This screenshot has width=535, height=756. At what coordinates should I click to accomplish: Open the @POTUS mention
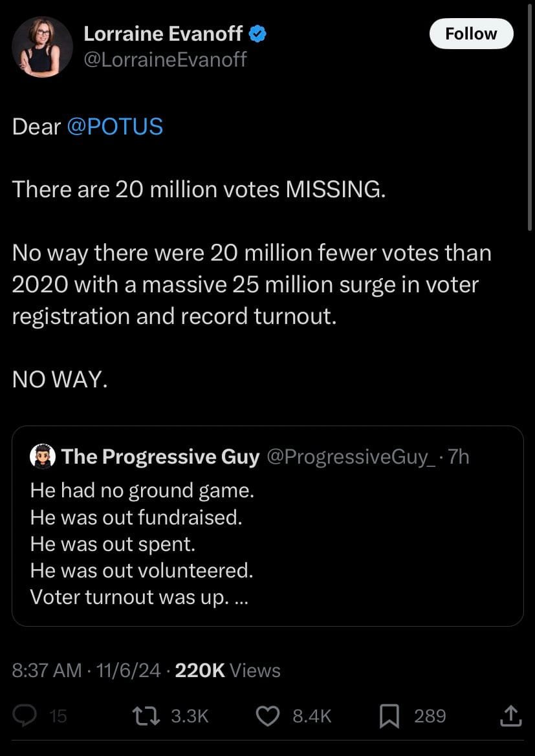[x=115, y=127]
